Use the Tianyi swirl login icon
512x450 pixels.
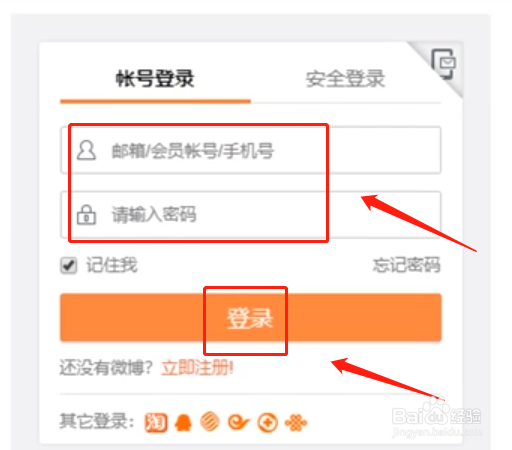coord(238,423)
